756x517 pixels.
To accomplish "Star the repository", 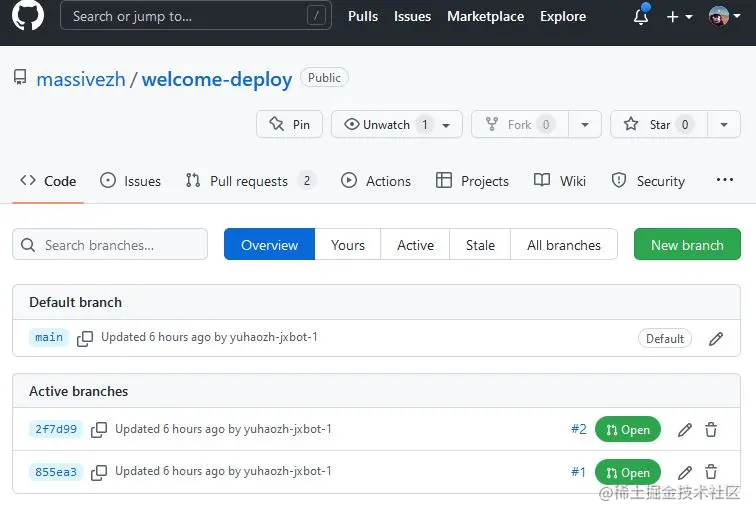I will click(x=659, y=124).
